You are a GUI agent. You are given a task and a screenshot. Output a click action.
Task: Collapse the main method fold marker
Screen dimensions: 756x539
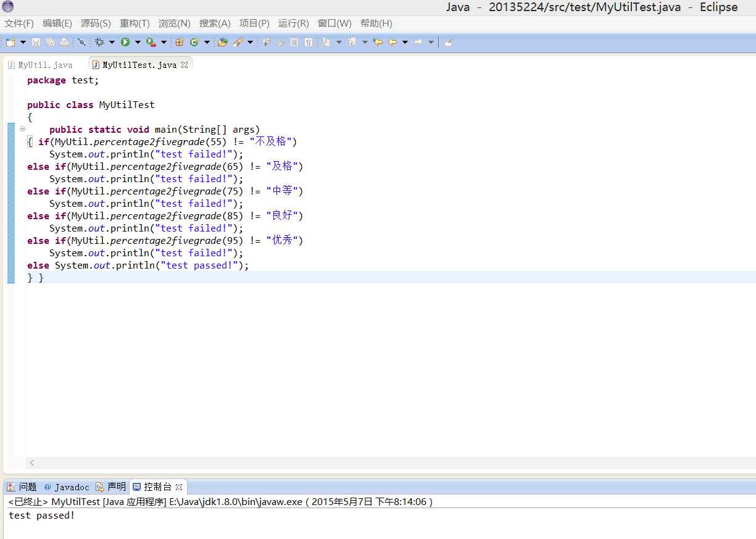point(22,129)
